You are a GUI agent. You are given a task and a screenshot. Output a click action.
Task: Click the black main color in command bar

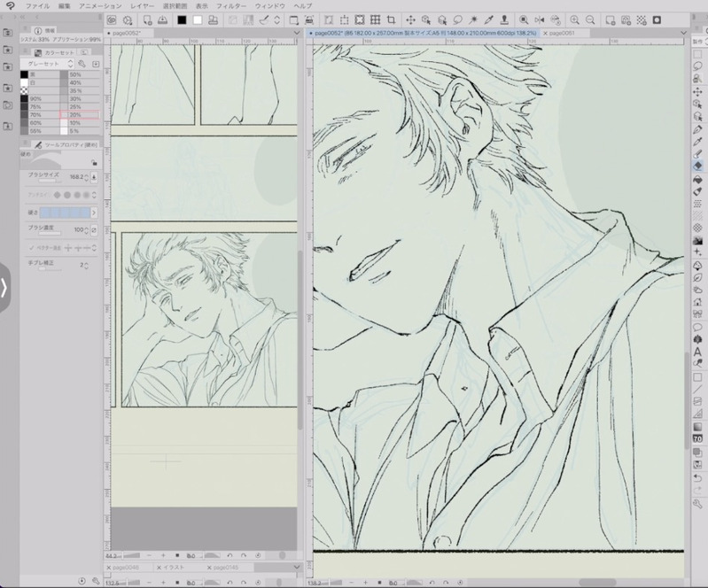182,19
